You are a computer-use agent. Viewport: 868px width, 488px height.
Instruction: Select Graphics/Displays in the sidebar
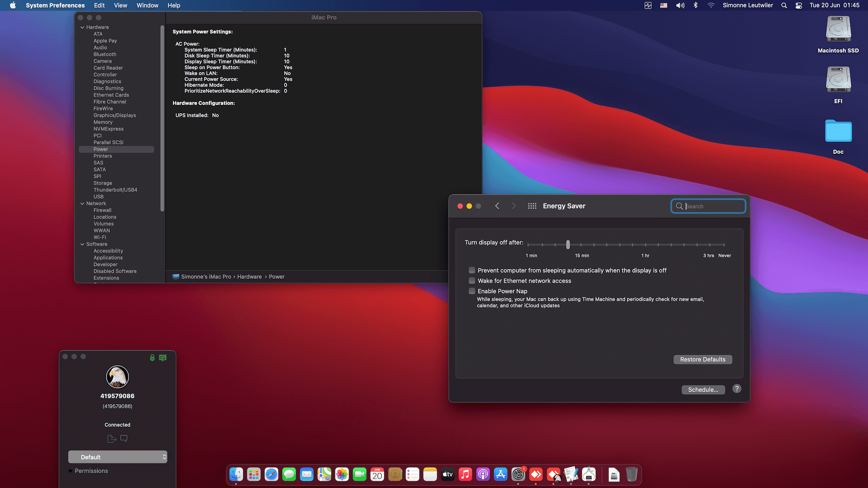pos(115,115)
